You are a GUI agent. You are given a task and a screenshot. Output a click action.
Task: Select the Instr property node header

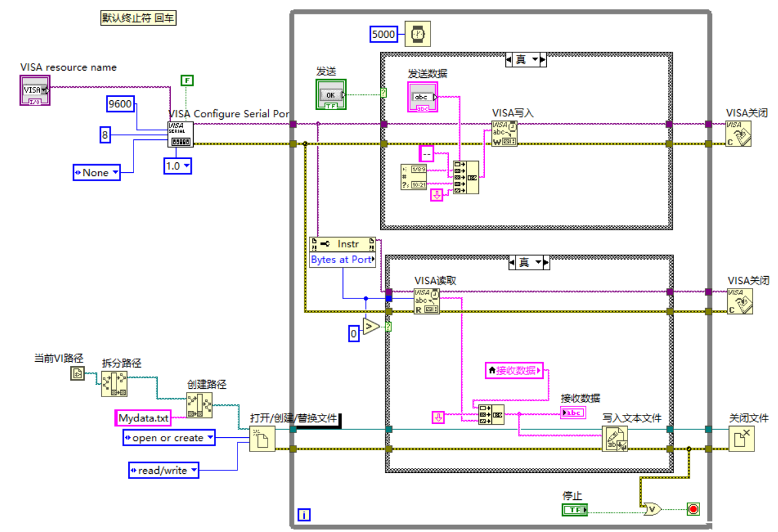point(343,244)
